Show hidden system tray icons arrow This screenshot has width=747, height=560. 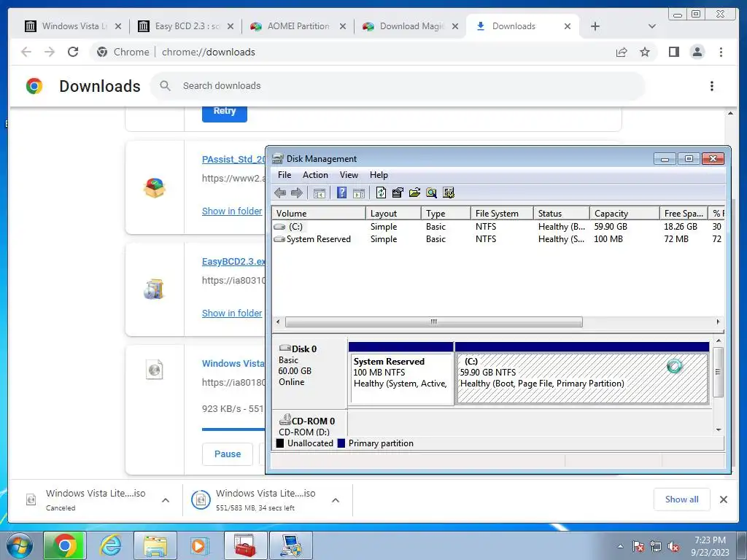click(620, 547)
